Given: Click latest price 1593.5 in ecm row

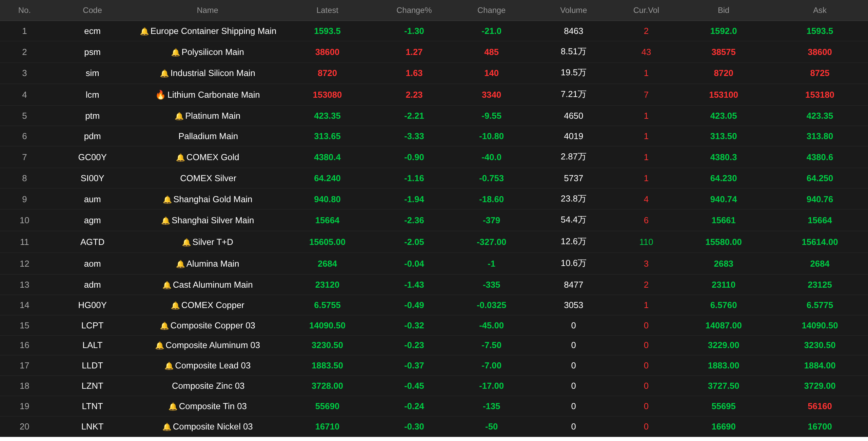Looking at the screenshot, I should (327, 31).
